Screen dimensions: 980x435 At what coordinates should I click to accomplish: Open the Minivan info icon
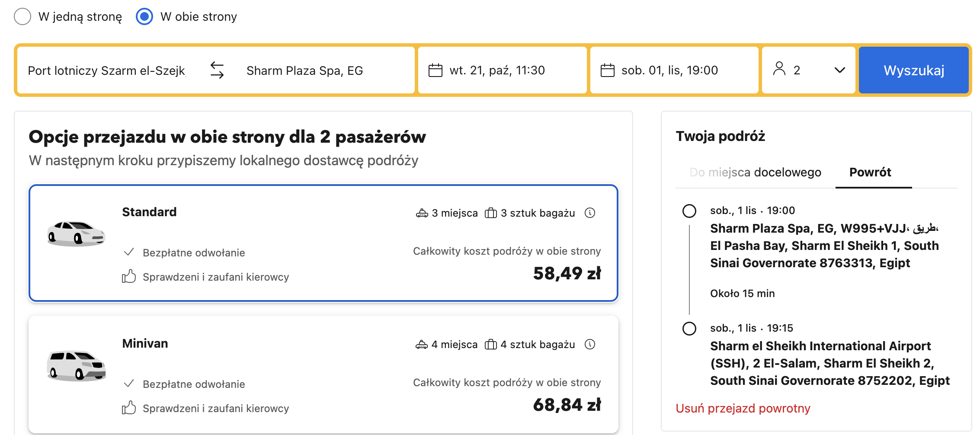point(590,344)
